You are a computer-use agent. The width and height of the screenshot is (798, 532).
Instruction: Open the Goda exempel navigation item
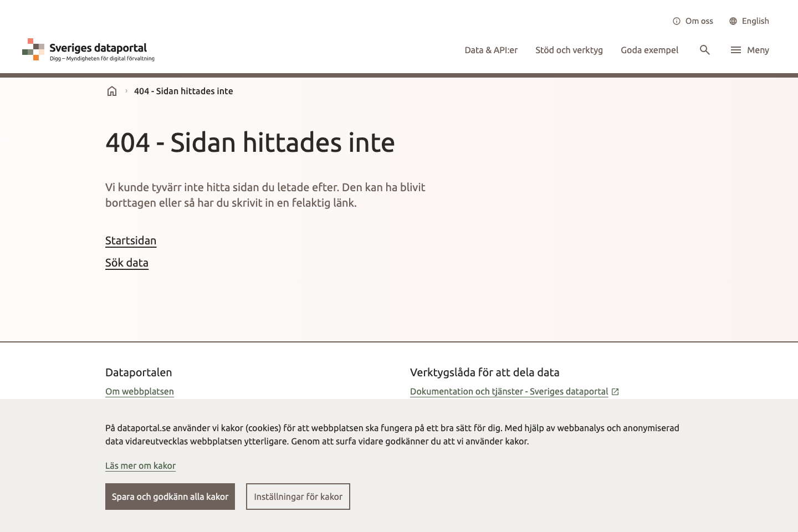(649, 50)
